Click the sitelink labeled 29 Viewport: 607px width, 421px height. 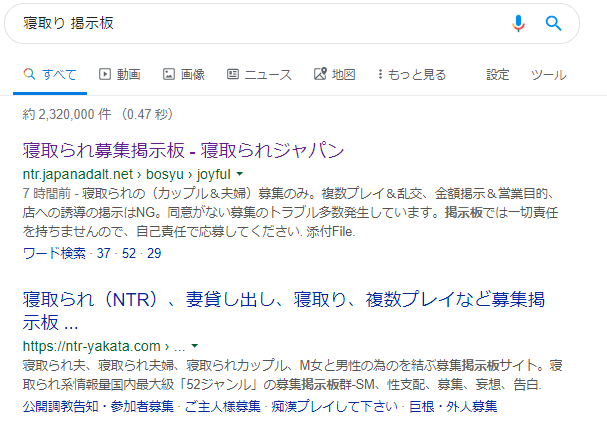(154, 253)
